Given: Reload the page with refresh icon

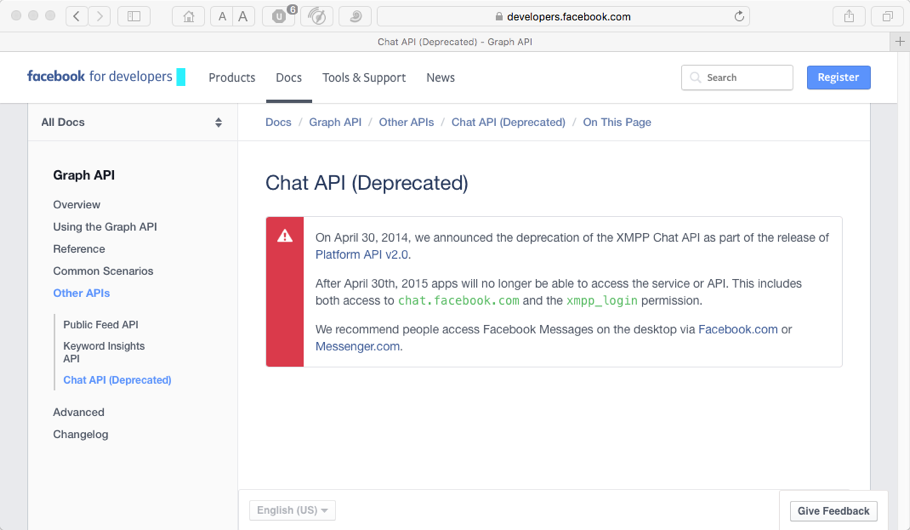Looking at the screenshot, I should click(739, 16).
